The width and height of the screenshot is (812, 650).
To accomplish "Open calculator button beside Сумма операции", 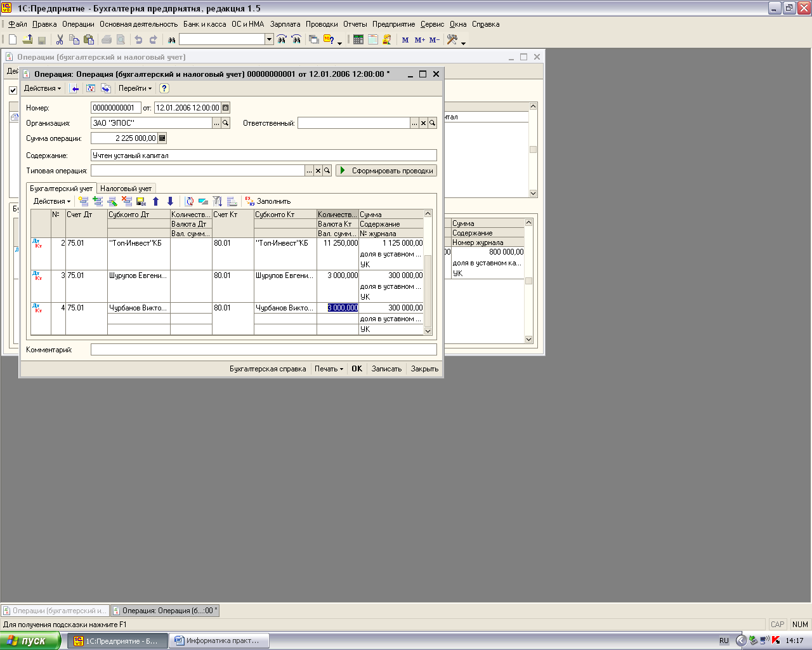I will click(x=162, y=138).
